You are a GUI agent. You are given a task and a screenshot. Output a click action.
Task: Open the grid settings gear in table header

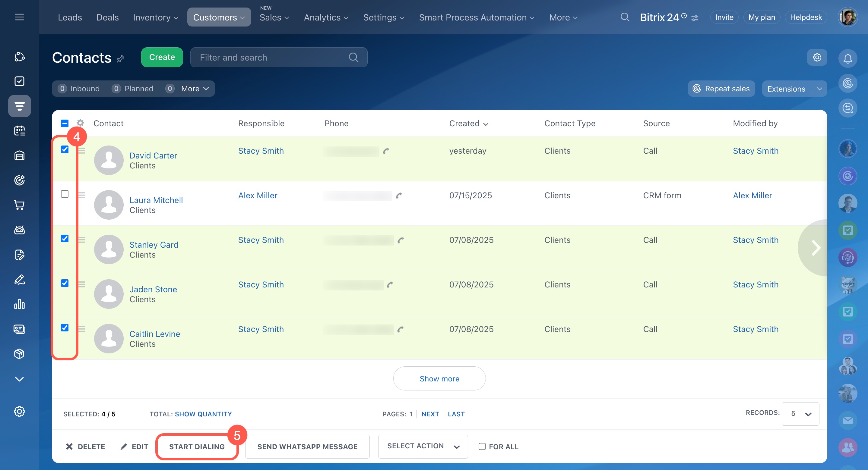coord(80,123)
